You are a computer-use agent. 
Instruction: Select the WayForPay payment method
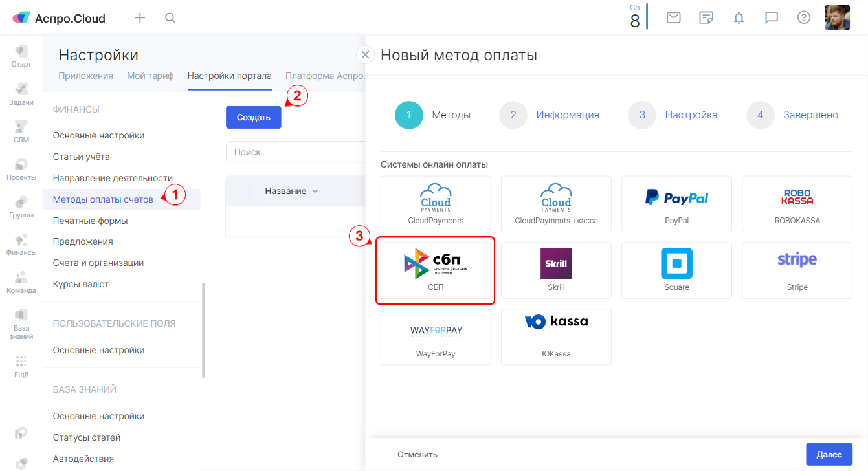tap(436, 337)
